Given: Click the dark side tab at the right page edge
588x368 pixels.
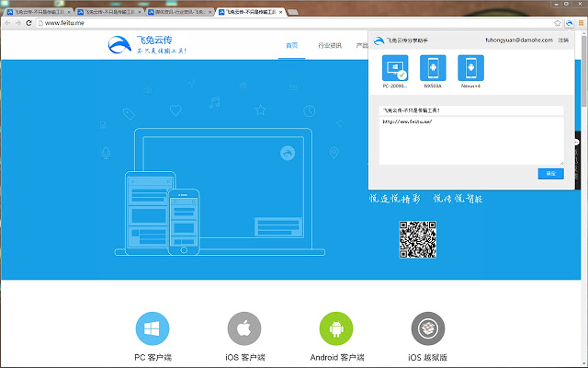Looking at the screenshot, I should [x=577, y=161].
